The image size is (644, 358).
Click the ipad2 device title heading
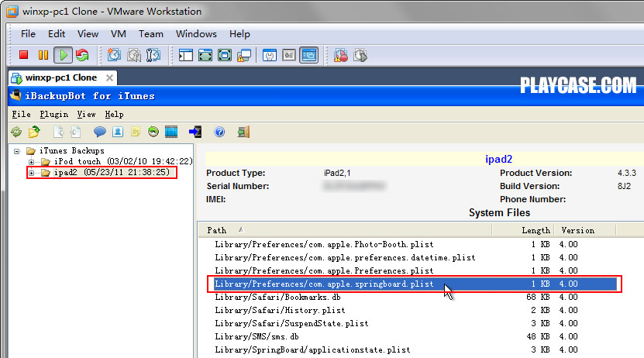click(498, 160)
